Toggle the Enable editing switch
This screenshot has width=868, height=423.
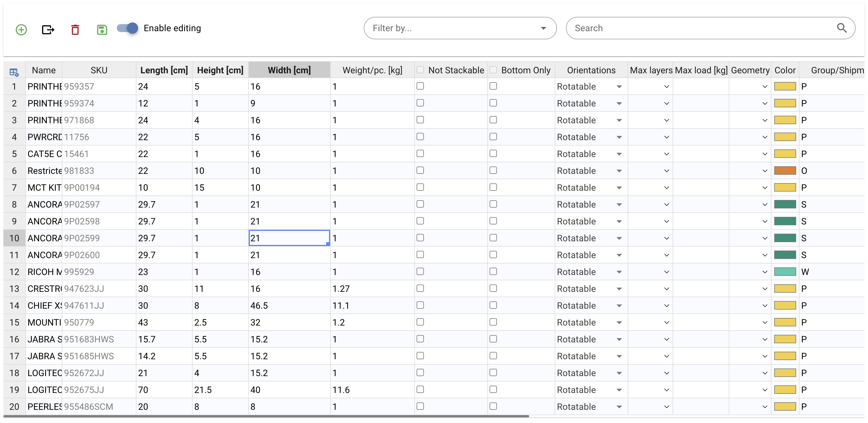point(128,28)
